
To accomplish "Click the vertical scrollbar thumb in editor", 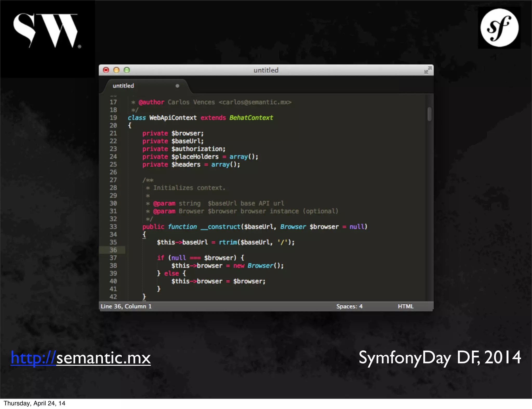I will pyautogui.click(x=429, y=114).
